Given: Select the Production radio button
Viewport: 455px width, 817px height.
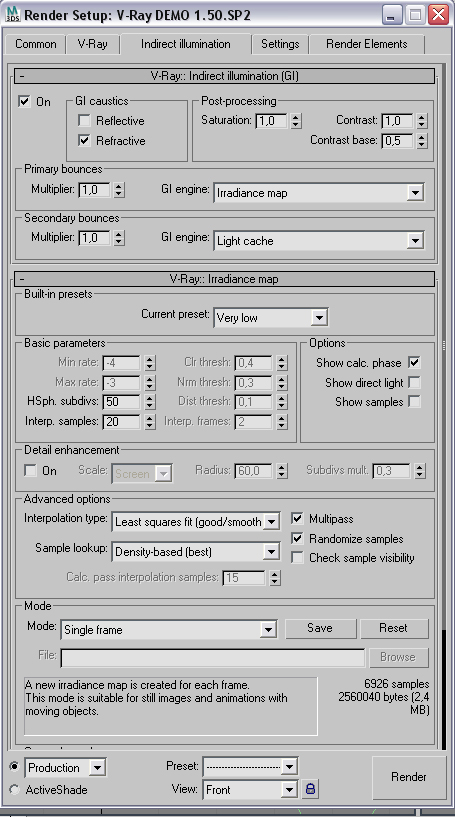Looking at the screenshot, I should 14,766.
